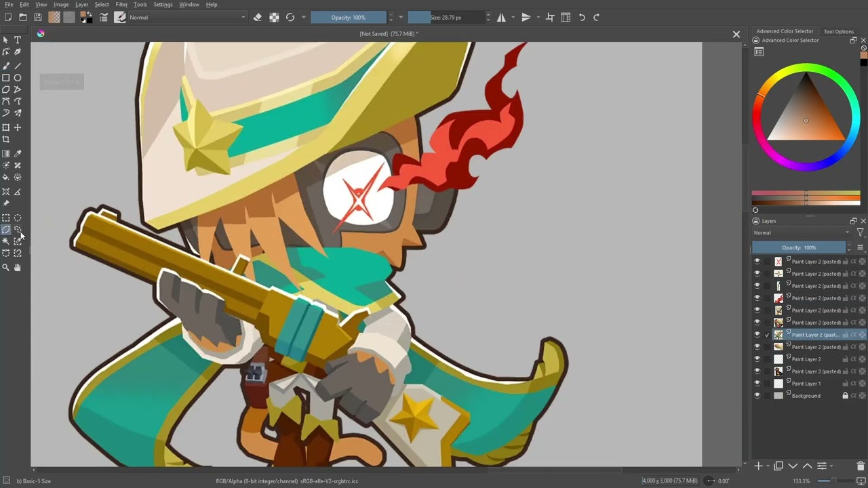The width and height of the screenshot is (868, 488).
Task: Select the Reference Images pin tool
Action: (6, 203)
